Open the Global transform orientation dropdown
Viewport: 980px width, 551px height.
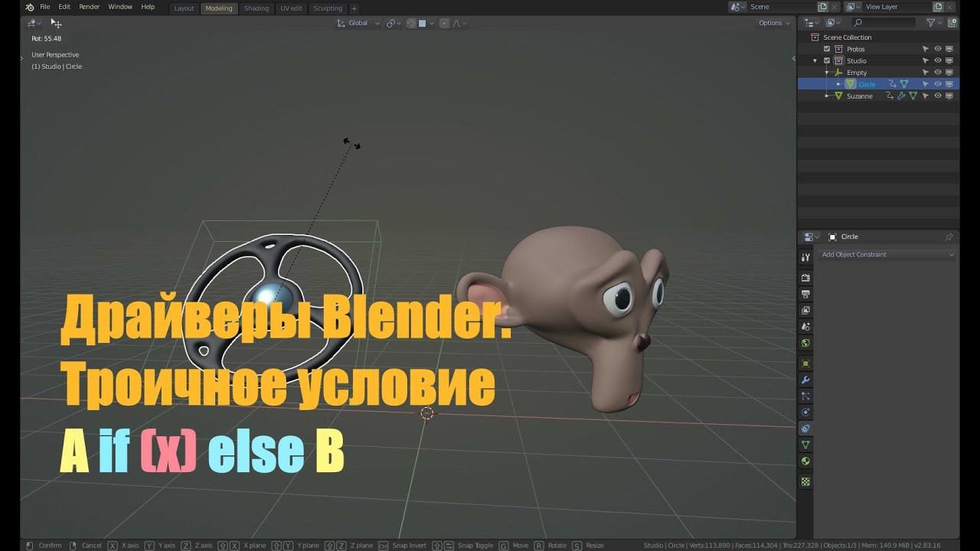[358, 23]
